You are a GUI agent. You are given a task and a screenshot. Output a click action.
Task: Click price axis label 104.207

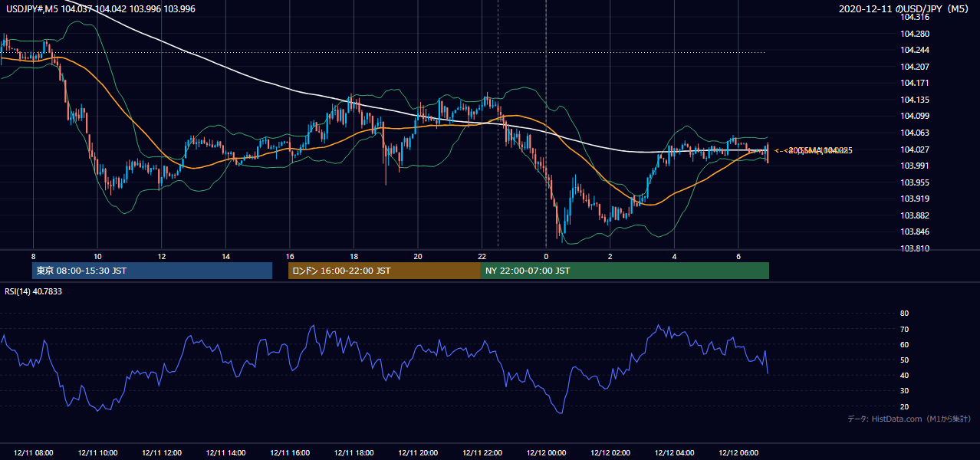[916, 67]
